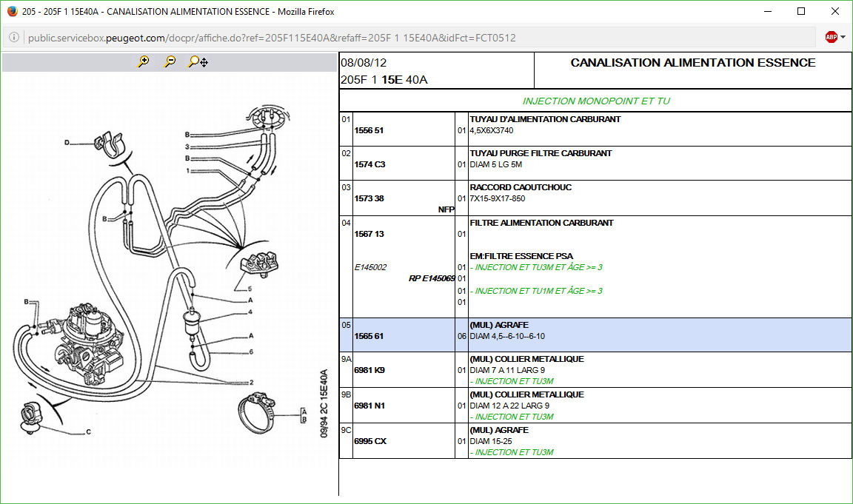Click replacement reference RP E145069
This screenshot has height=504, width=853.
click(432, 278)
